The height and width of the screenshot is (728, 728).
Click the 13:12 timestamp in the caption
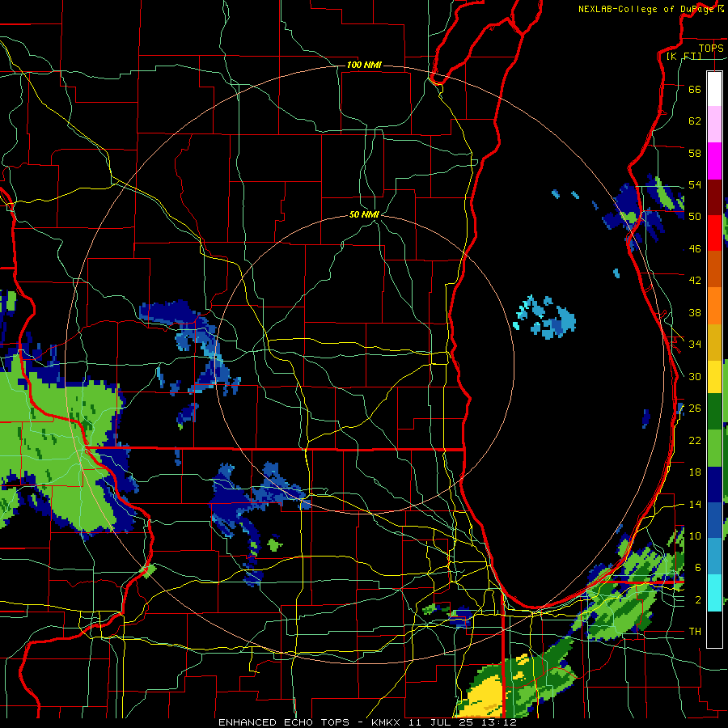point(499,722)
